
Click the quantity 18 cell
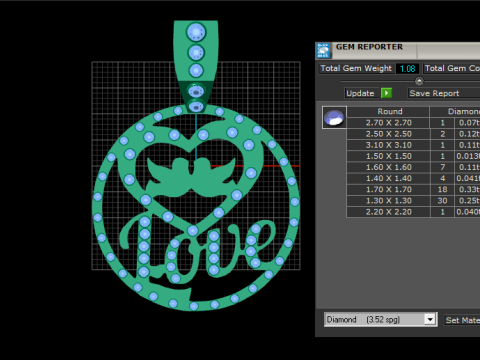[442, 189]
